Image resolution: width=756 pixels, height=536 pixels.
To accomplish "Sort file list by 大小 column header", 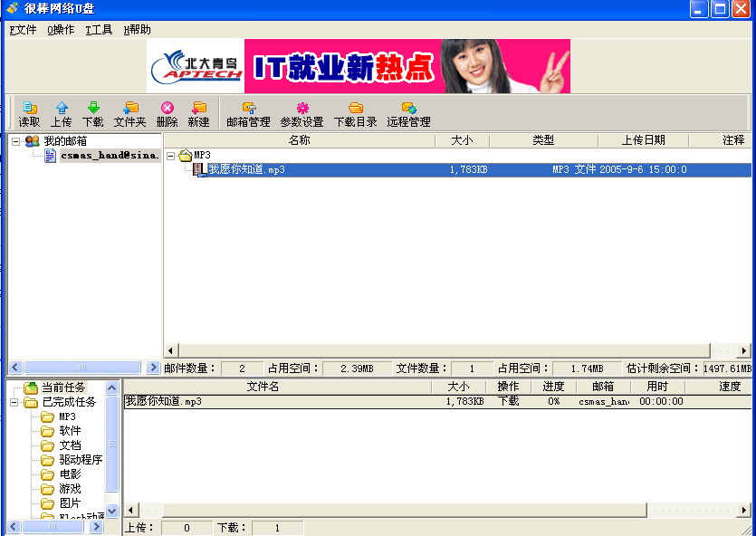I will [x=461, y=140].
